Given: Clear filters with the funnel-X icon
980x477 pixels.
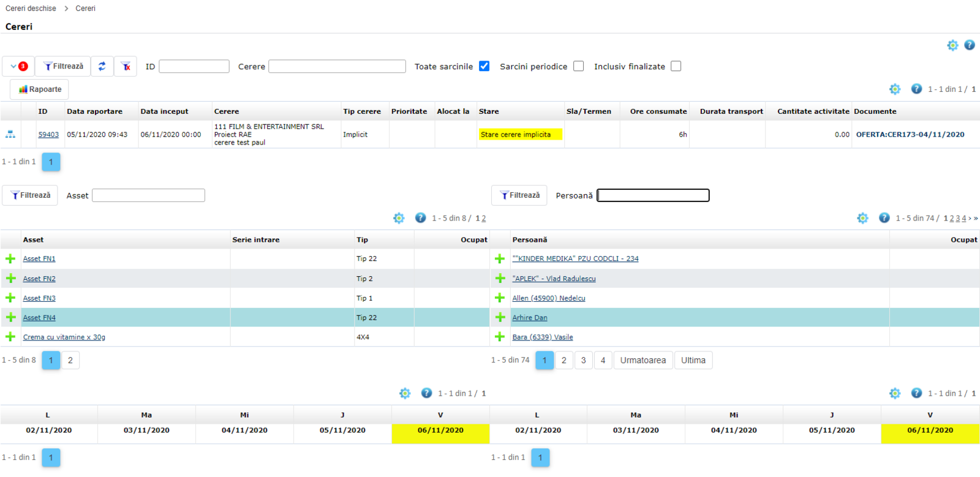Looking at the screenshot, I should 126,66.
